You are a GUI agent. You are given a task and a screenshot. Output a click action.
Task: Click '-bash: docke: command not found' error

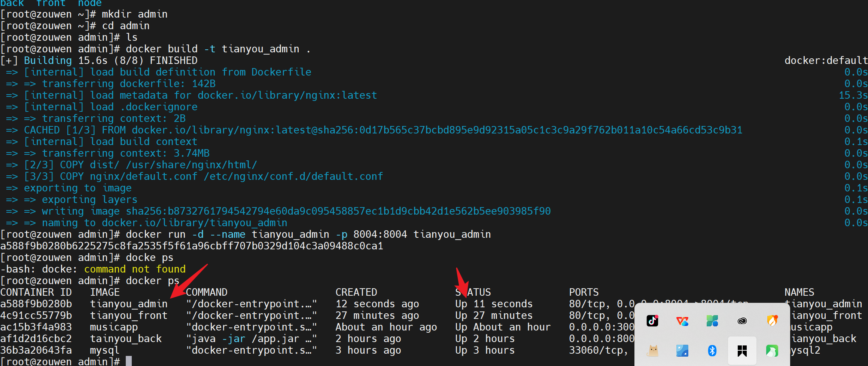pos(93,269)
